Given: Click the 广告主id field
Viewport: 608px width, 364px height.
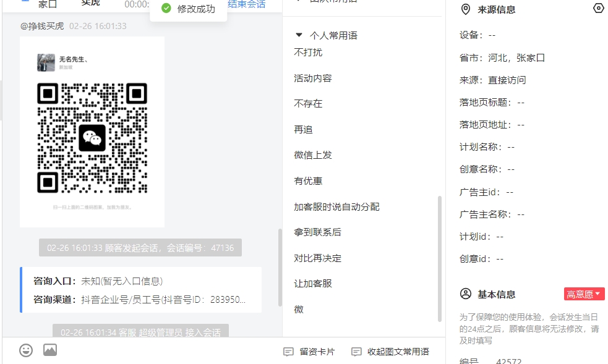Looking at the screenshot, I should [x=486, y=192].
